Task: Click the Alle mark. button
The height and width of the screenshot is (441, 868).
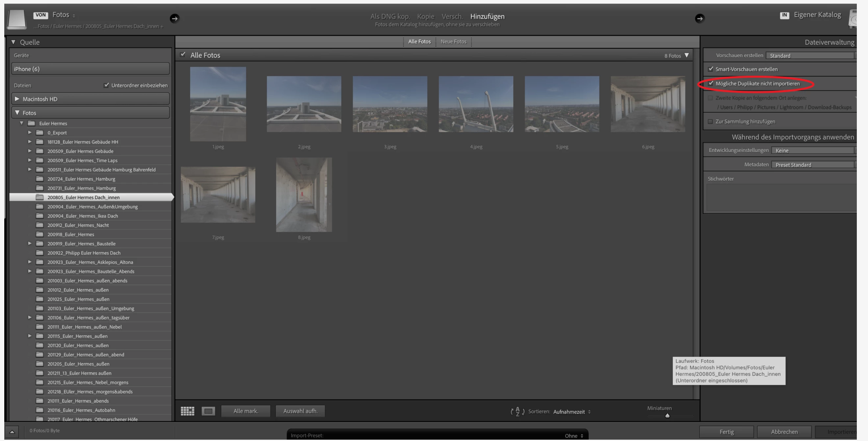Action: point(246,411)
